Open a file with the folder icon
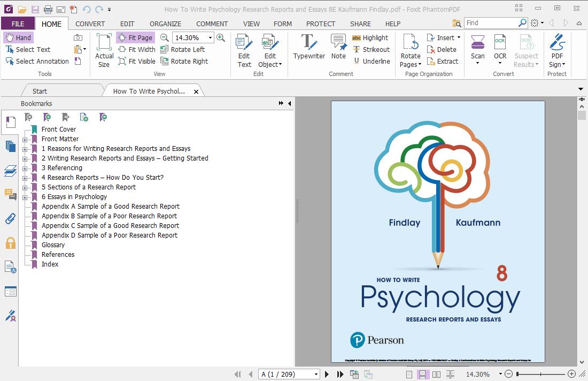Screen dimensions: 588x381 click(22, 10)
